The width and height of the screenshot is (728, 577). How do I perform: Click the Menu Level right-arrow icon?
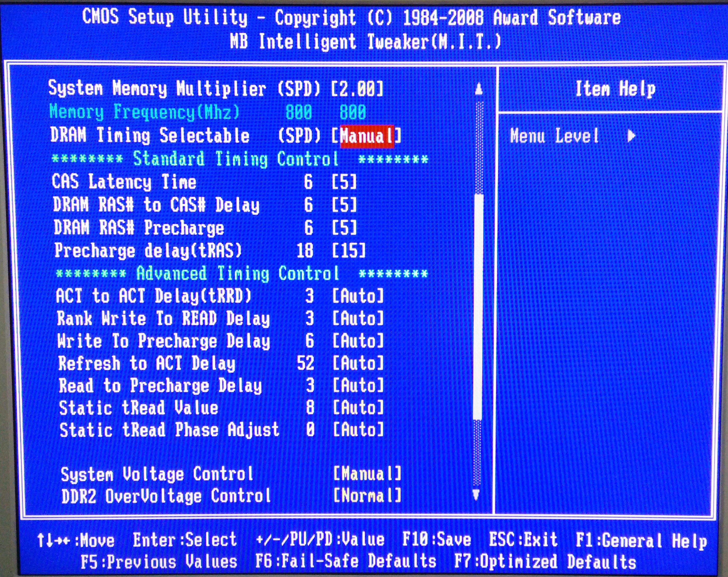(631, 136)
